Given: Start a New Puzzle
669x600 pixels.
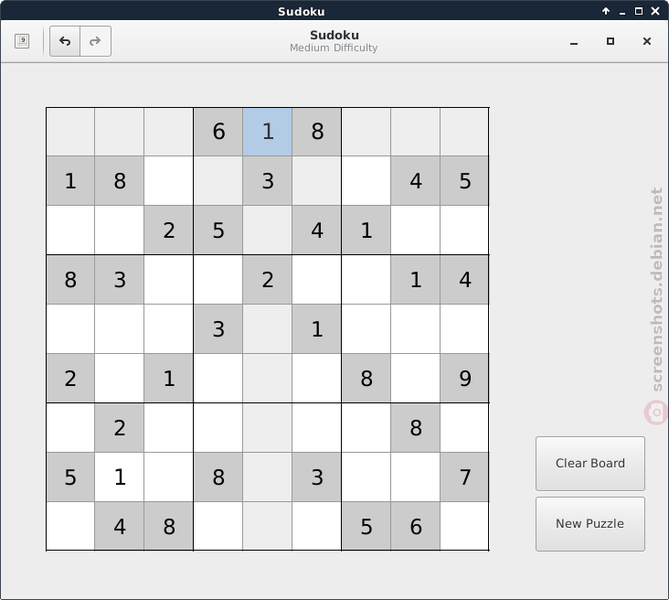Looking at the screenshot, I should [x=590, y=524].
